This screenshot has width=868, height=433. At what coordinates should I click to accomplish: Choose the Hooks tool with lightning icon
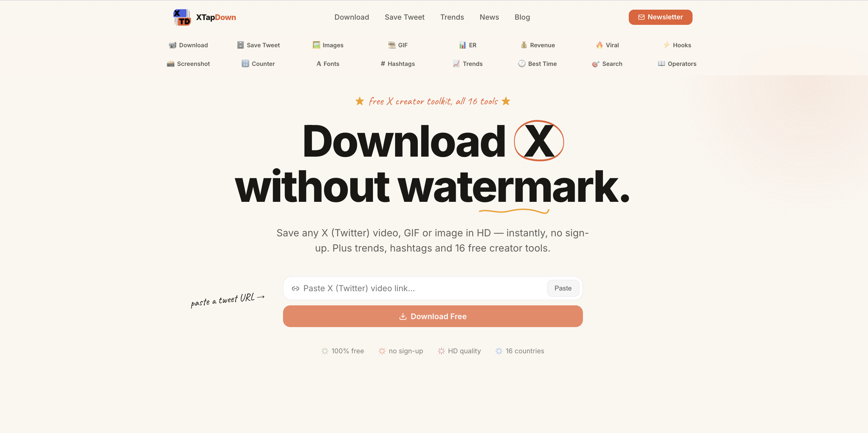pos(677,45)
